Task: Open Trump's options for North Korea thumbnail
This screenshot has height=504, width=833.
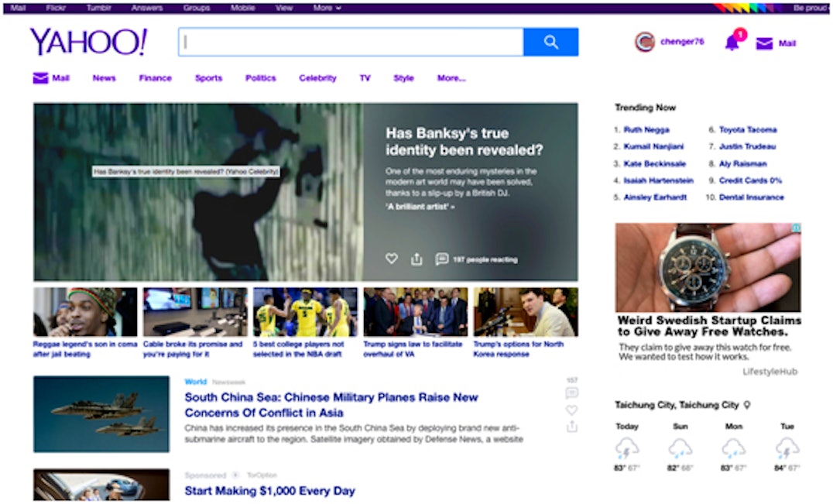Action: 526,312
